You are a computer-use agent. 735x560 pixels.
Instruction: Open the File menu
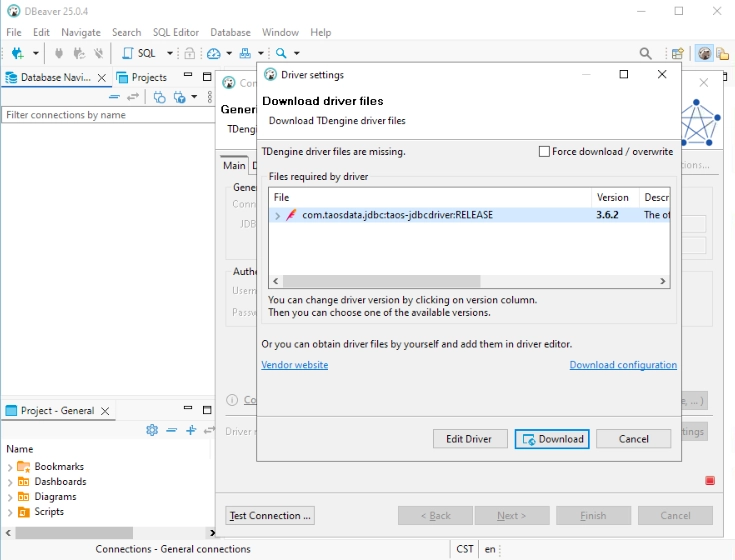coord(14,32)
